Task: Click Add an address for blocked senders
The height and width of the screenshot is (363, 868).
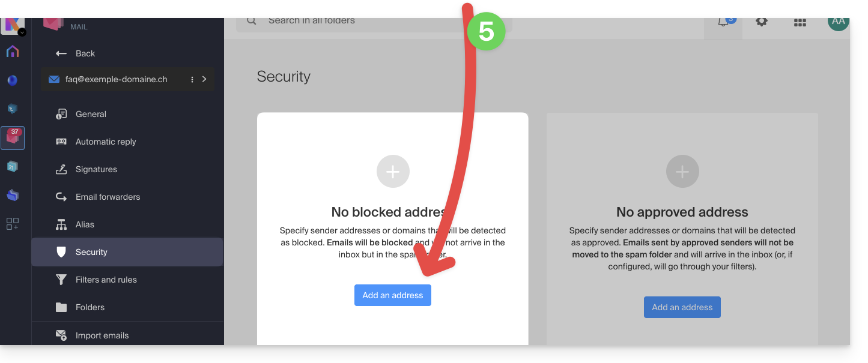Action: coord(393,295)
